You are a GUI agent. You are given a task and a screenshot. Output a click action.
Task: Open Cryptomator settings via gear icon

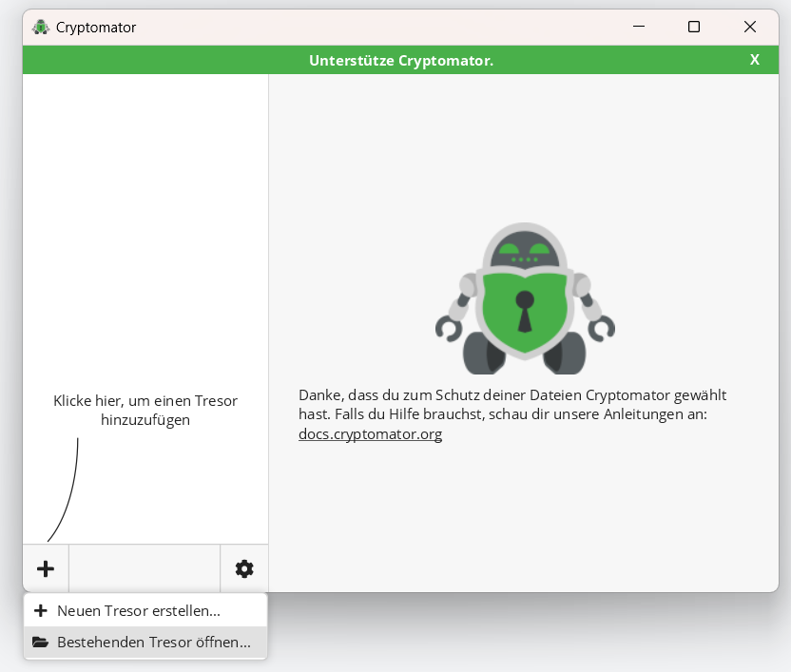tap(244, 567)
